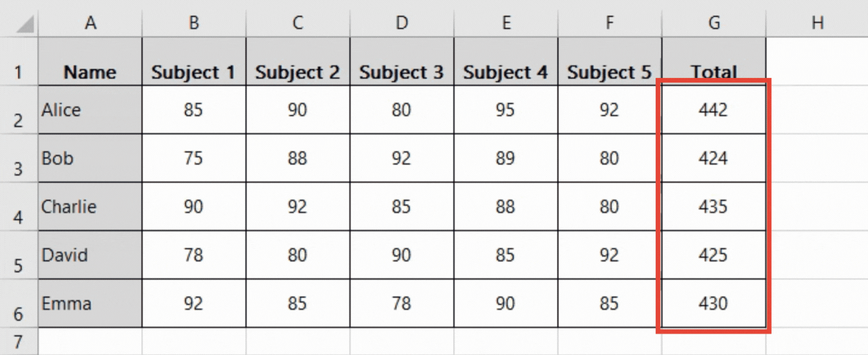Image resolution: width=868 pixels, height=355 pixels.
Task: Select column header B
Action: click(x=194, y=22)
